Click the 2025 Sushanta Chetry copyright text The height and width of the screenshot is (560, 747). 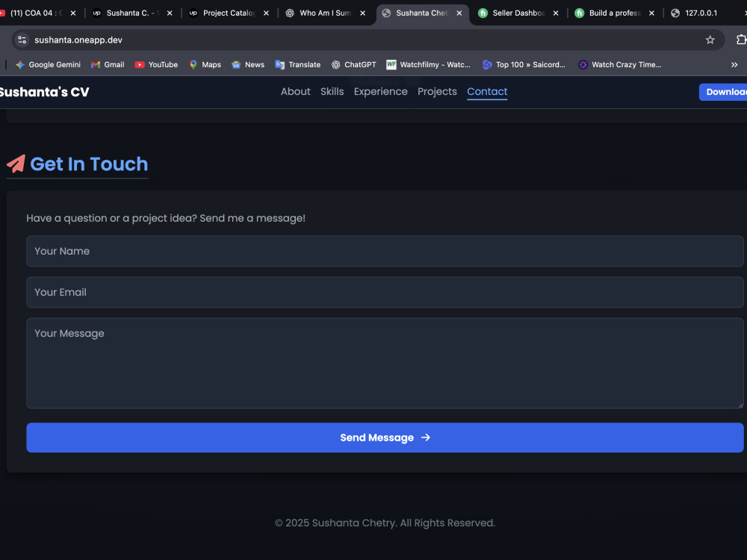click(385, 523)
